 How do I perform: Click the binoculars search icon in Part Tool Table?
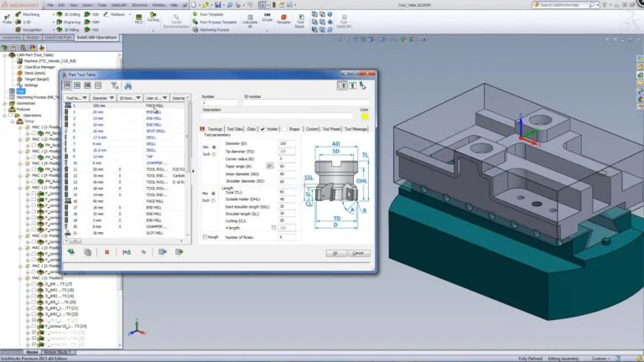(128, 85)
